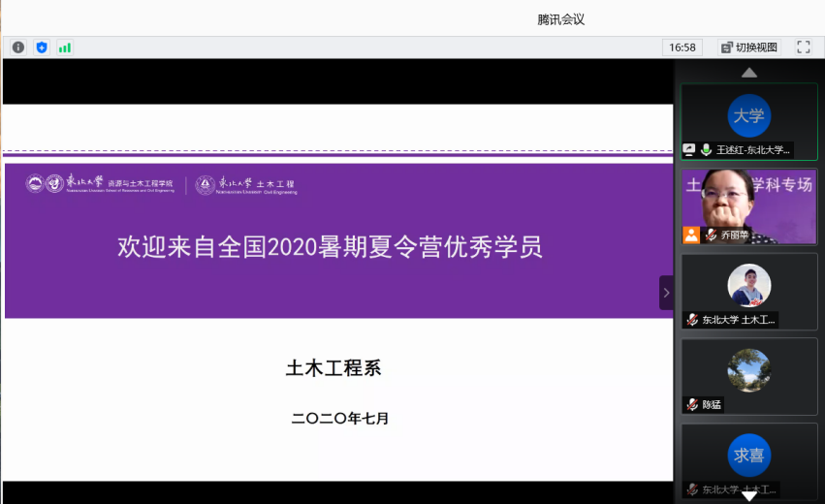Collapse the participant video sidebar with the arrow

point(666,293)
